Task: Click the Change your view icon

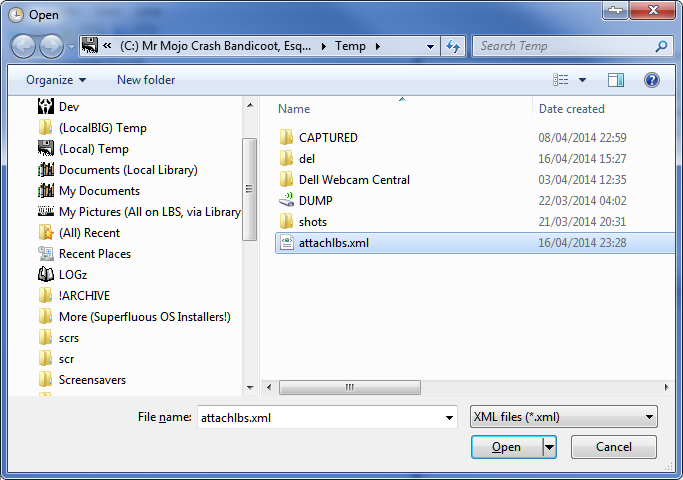Action: [561, 80]
